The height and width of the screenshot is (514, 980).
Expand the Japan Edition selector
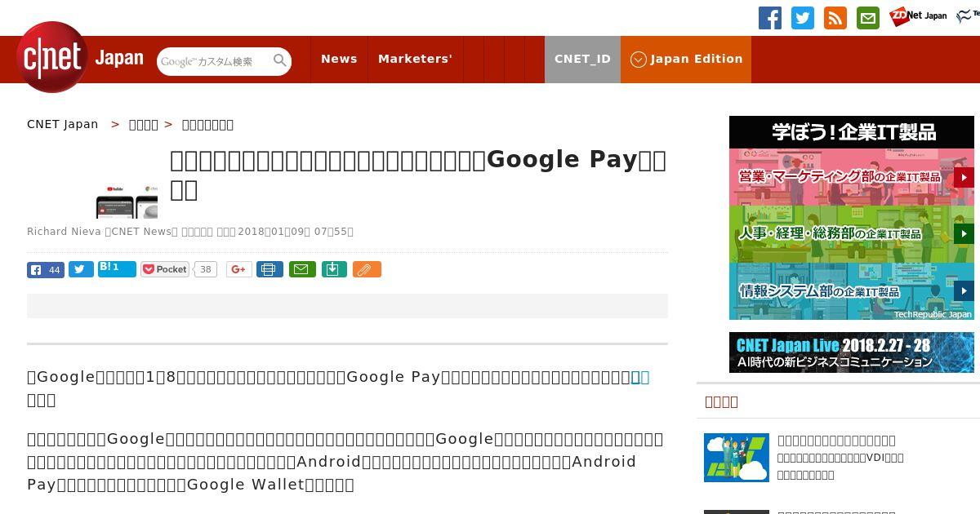(x=686, y=59)
